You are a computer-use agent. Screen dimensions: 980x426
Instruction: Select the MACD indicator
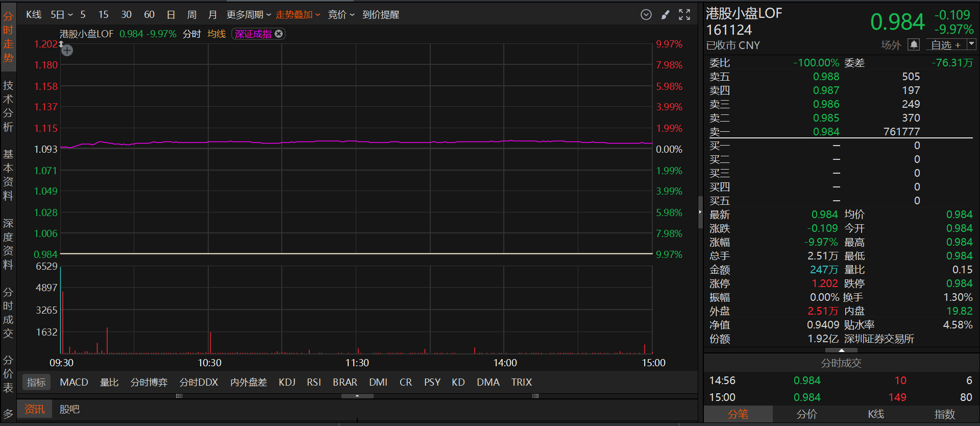(x=74, y=382)
